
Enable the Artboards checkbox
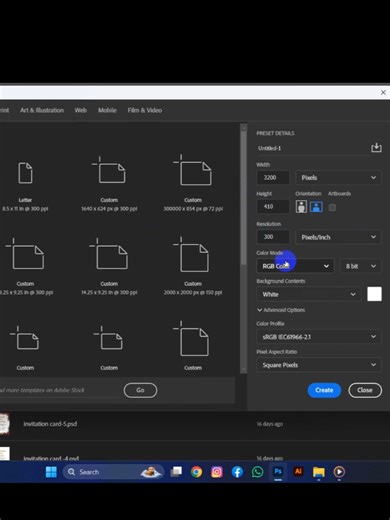(332, 208)
